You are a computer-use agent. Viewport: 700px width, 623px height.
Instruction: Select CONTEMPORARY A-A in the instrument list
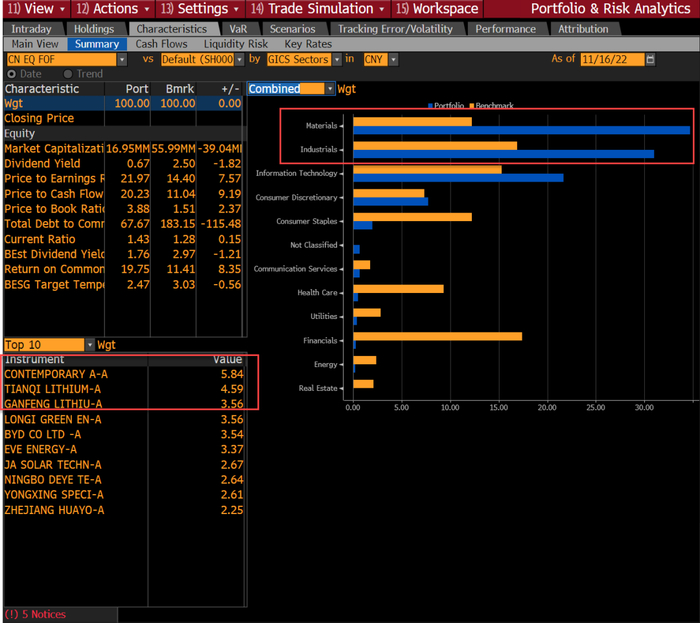coord(55,374)
